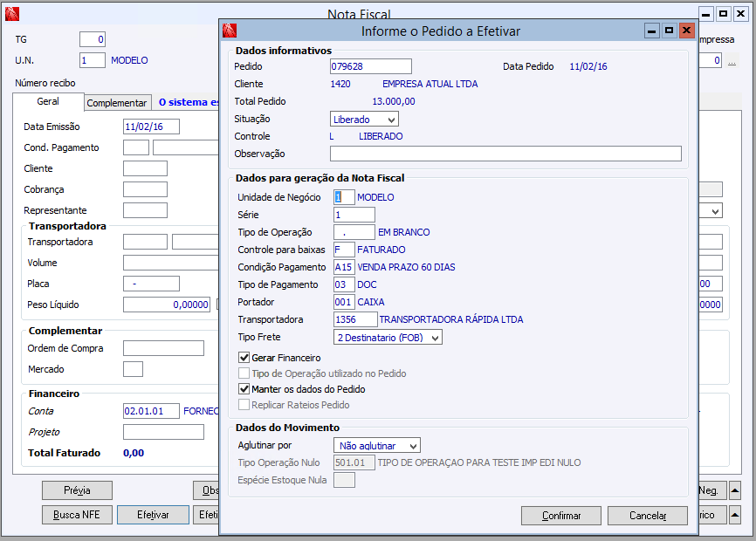Click the Nota Fiscal window app icon
Screen dimensions: 756x541
coord(12,14)
